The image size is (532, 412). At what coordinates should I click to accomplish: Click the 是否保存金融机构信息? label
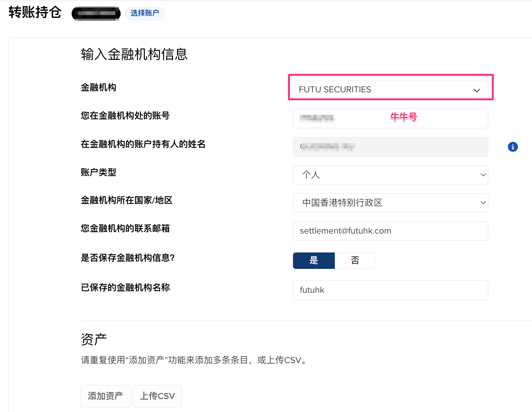pos(128,258)
